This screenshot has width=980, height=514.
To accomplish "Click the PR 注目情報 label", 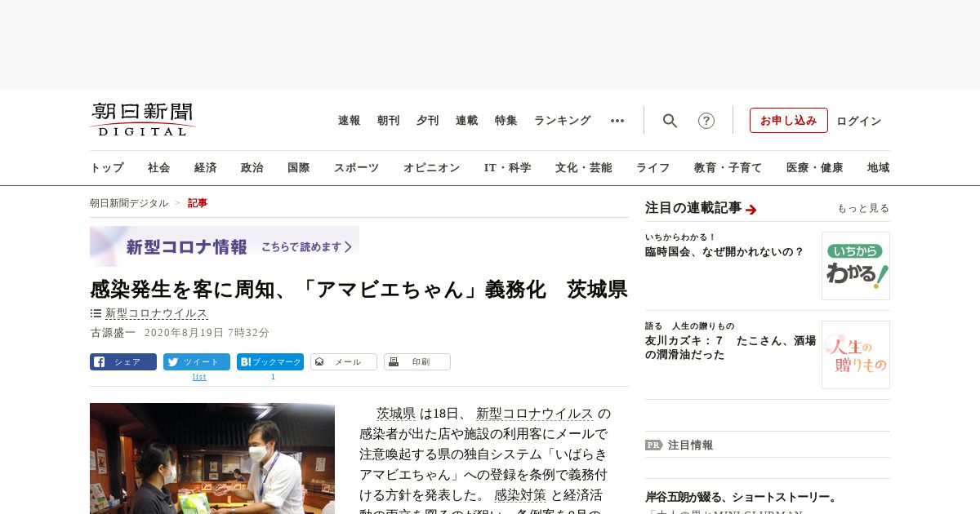I will [679, 445].
